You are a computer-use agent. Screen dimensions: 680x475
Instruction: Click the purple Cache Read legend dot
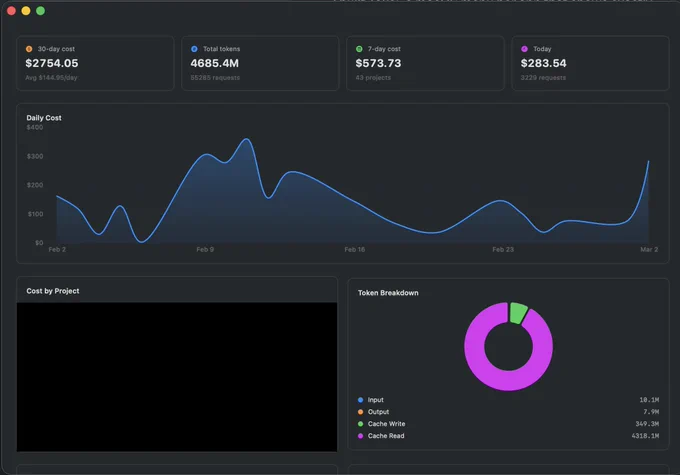[x=360, y=436]
